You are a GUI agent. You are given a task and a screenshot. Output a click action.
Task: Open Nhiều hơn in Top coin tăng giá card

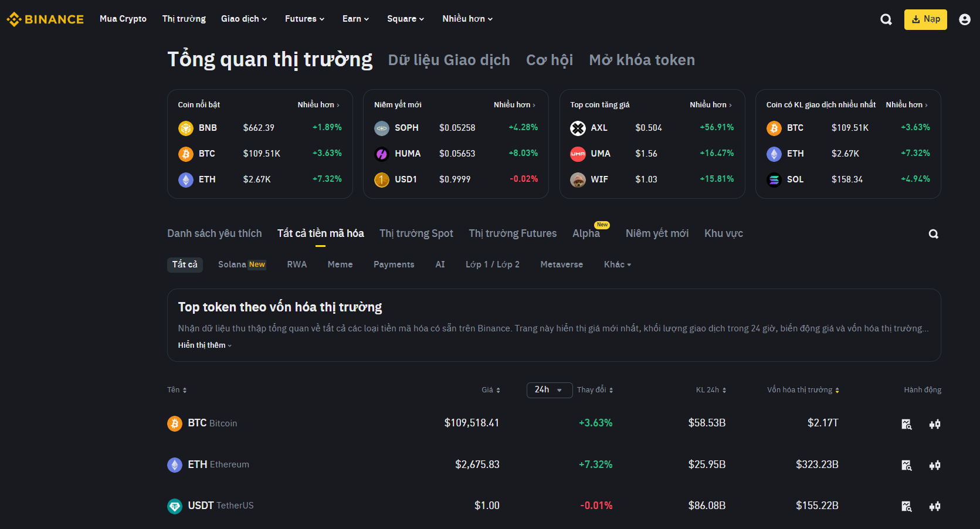pyautogui.click(x=711, y=105)
